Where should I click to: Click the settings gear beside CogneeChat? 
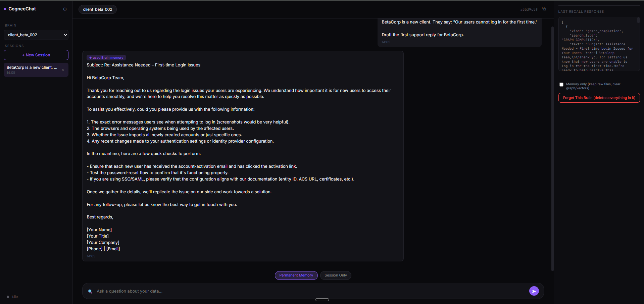[65, 9]
